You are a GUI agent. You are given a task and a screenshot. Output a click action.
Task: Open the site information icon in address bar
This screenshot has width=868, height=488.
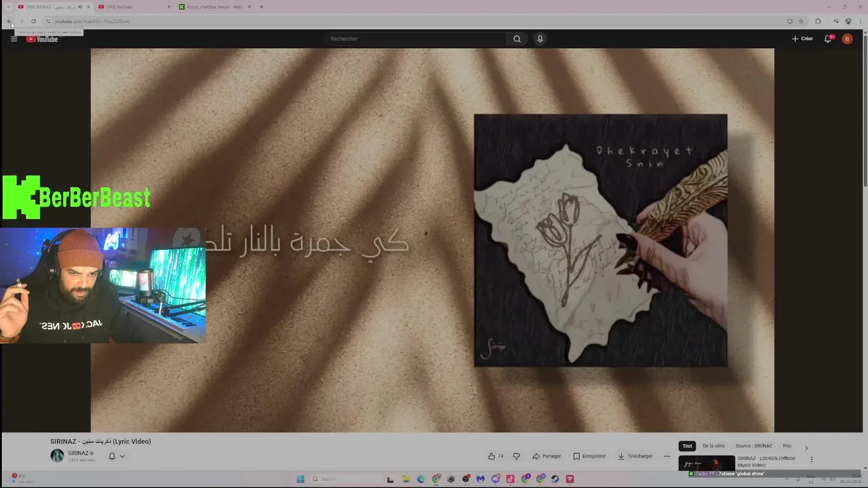click(x=47, y=21)
